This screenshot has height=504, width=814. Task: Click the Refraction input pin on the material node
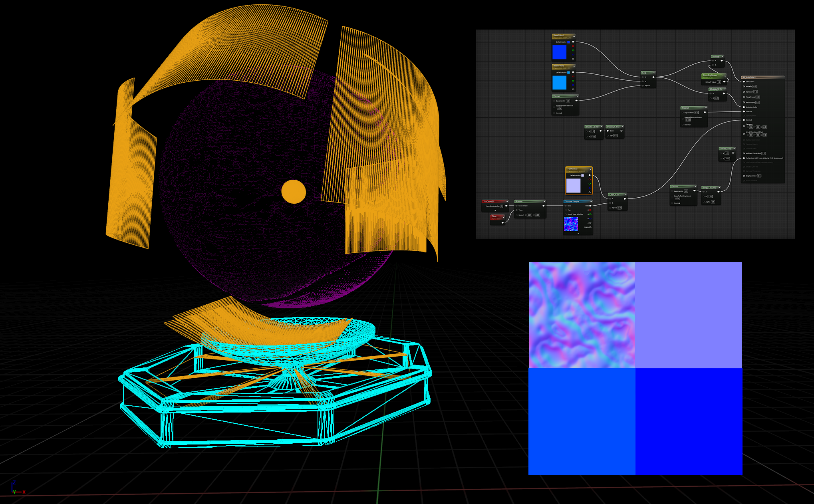tap(744, 158)
